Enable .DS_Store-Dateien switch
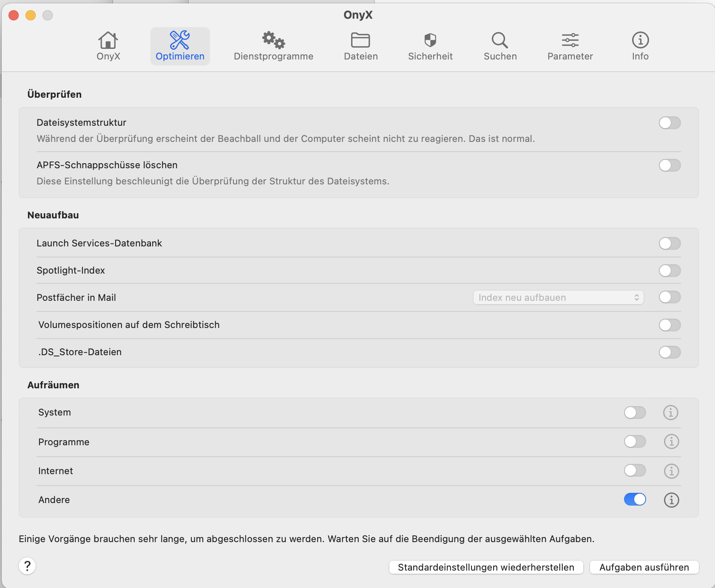 [670, 352]
